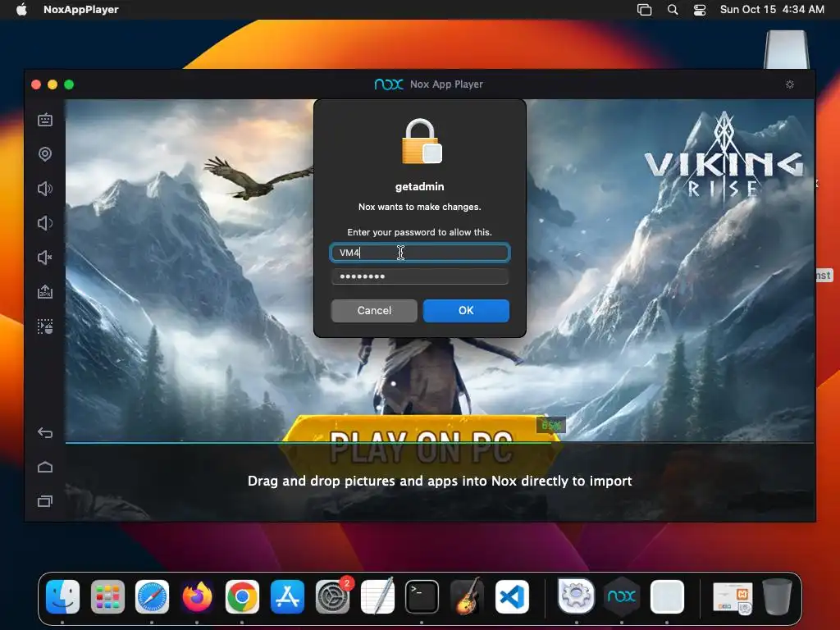840x630 pixels.
Task: Open Terminal from the Dock
Action: (x=422, y=596)
